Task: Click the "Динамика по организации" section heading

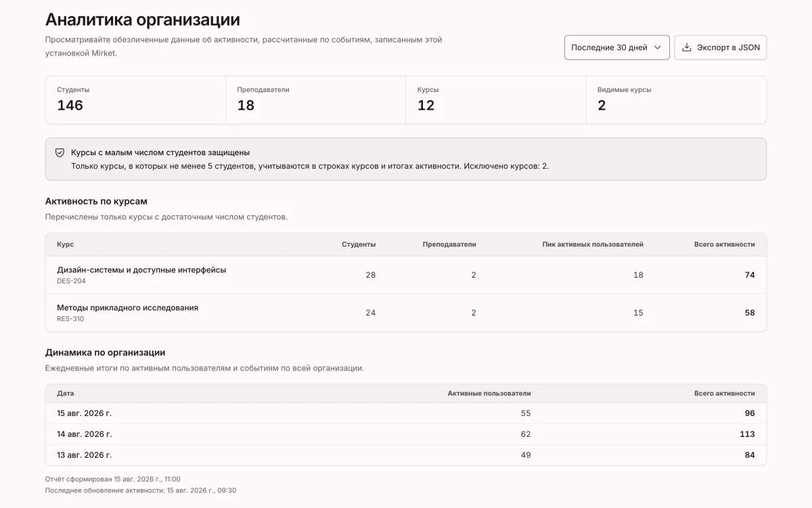Action: coord(106,352)
